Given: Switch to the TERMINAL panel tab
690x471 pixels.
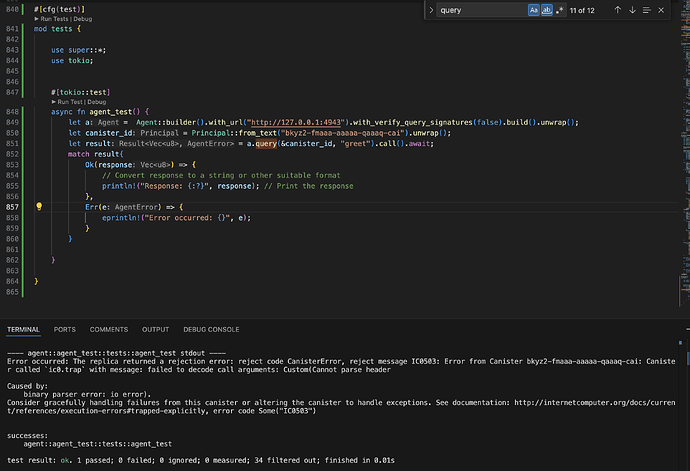Looking at the screenshot, I should (23, 329).
